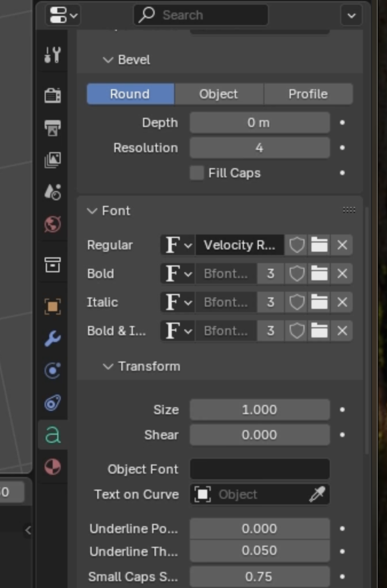Viewport: 387px width, 588px height.
Task: Open the editor display mode dropdown
Action: point(62,15)
